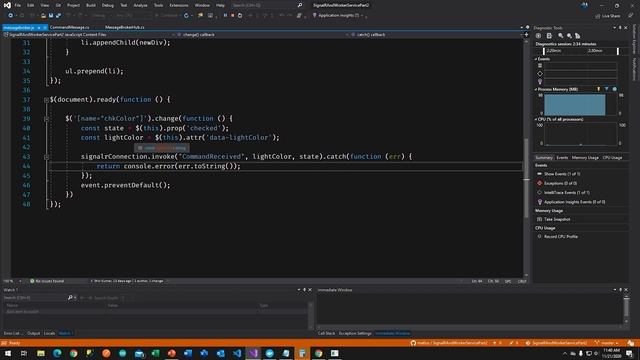Screen dimensions: 640x360
Task: Toggle GC memory marker in Process Memory
Action: click(x=599, y=89)
